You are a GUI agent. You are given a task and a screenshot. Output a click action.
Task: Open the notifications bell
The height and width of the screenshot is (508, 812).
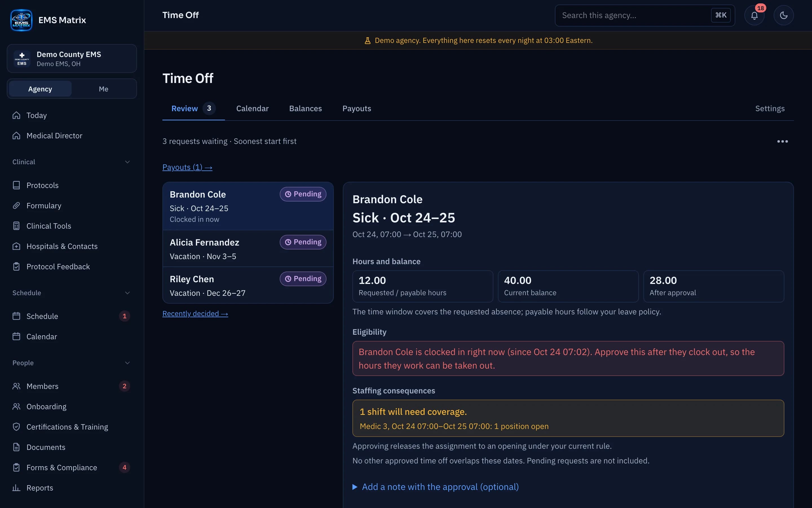[x=754, y=16]
